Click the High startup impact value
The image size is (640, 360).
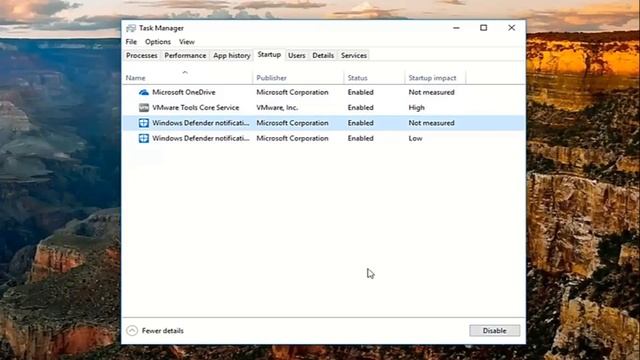416,107
